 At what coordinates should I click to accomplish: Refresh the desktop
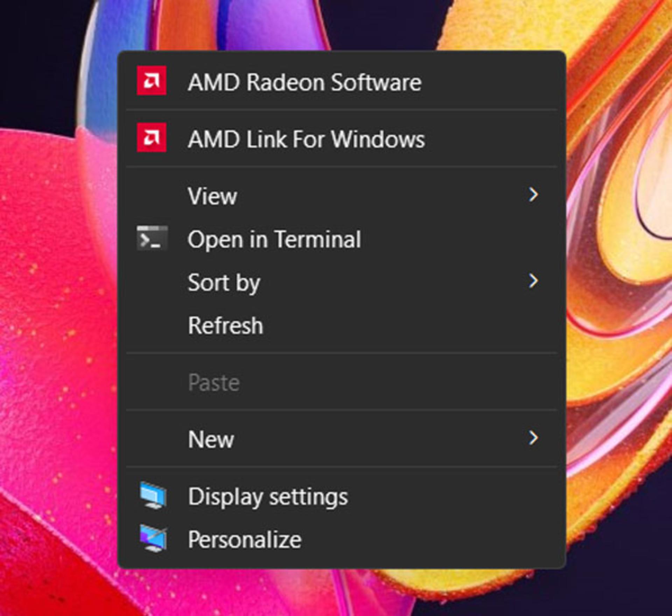[342, 325]
